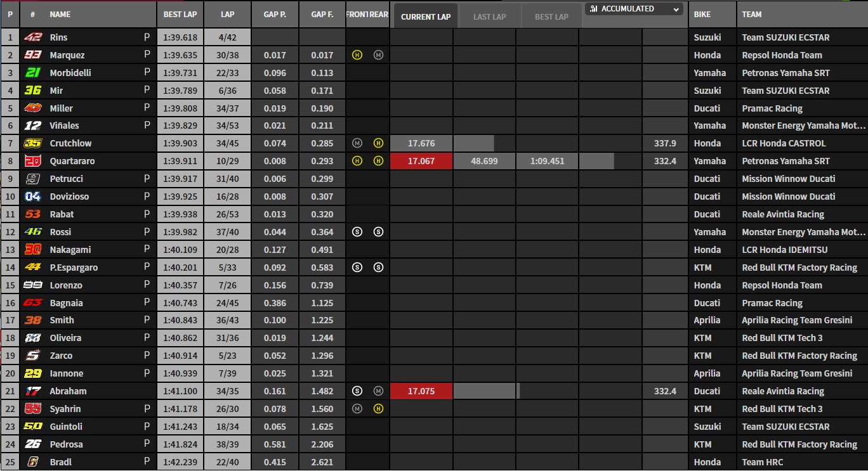Click Viñales number 12 badge
The image size is (868, 471).
pos(32,126)
